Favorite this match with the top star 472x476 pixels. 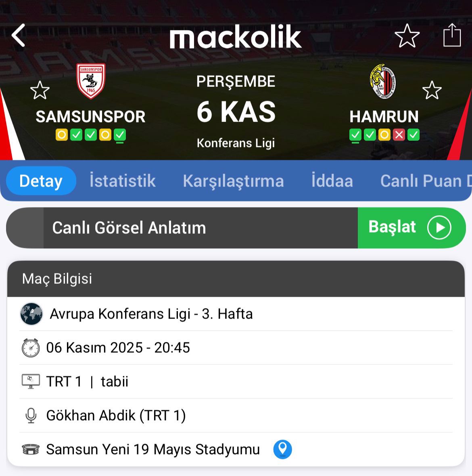[x=407, y=36]
